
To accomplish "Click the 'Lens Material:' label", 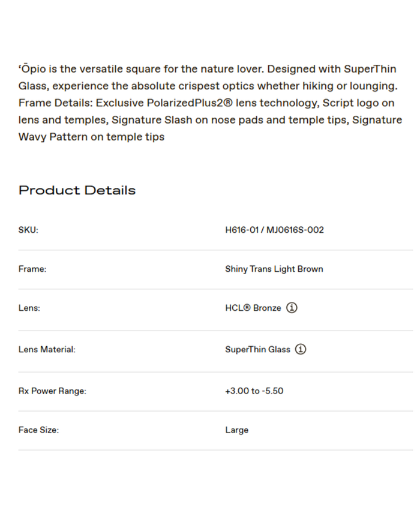I will 47,349.
